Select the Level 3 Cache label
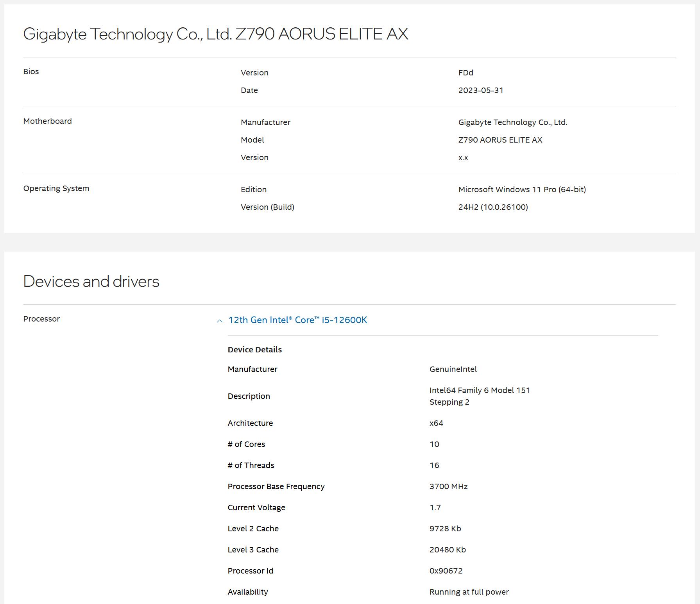 [253, 550]
